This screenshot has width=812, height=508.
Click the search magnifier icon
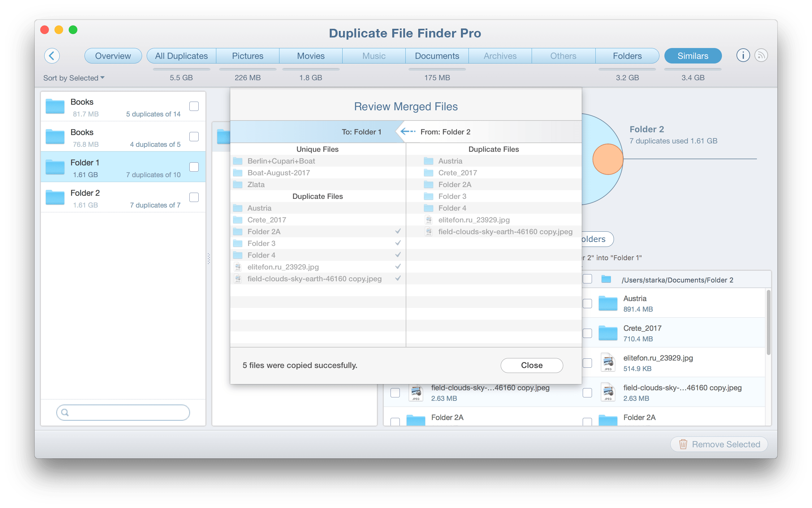pyautogui.click(x=65, y=412)
